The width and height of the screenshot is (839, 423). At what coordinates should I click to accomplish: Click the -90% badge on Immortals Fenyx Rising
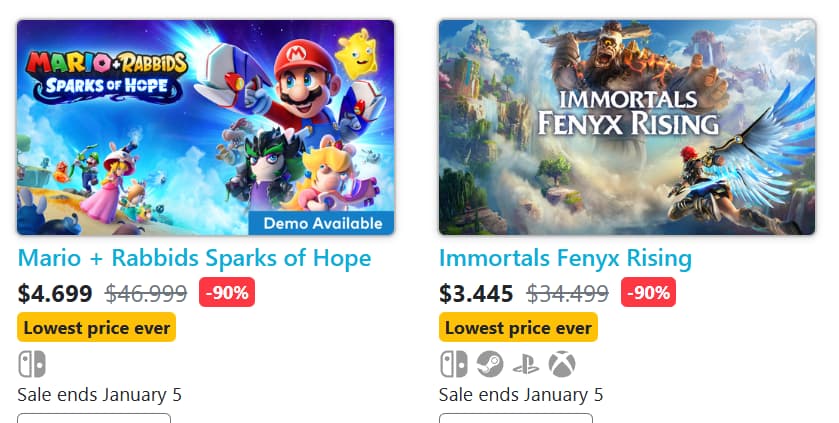648,293
